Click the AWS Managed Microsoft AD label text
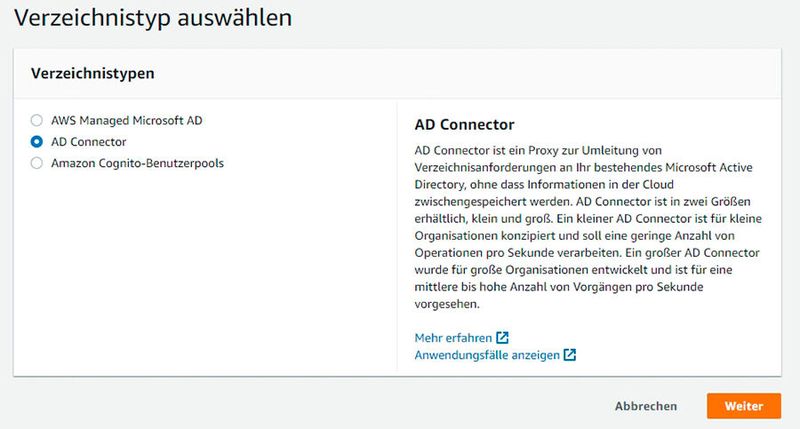Image resolution: width=800 pixels, height=429 pixels. tap(126, 121)
